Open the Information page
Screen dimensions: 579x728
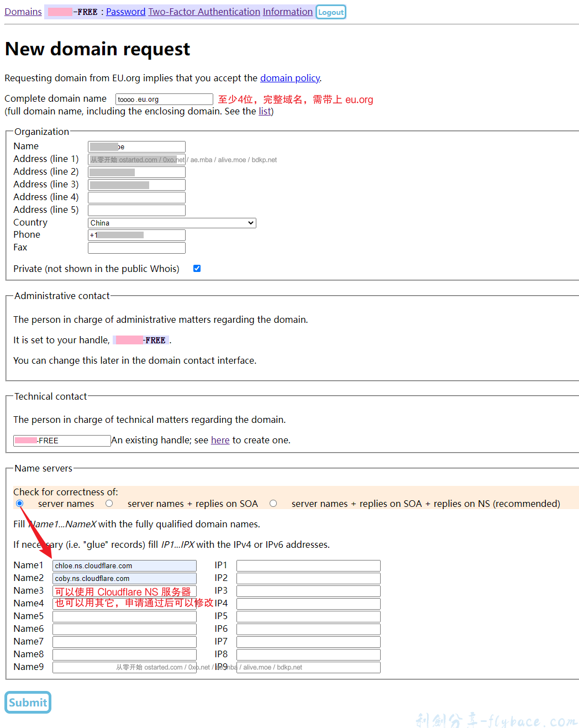(287, 12)
